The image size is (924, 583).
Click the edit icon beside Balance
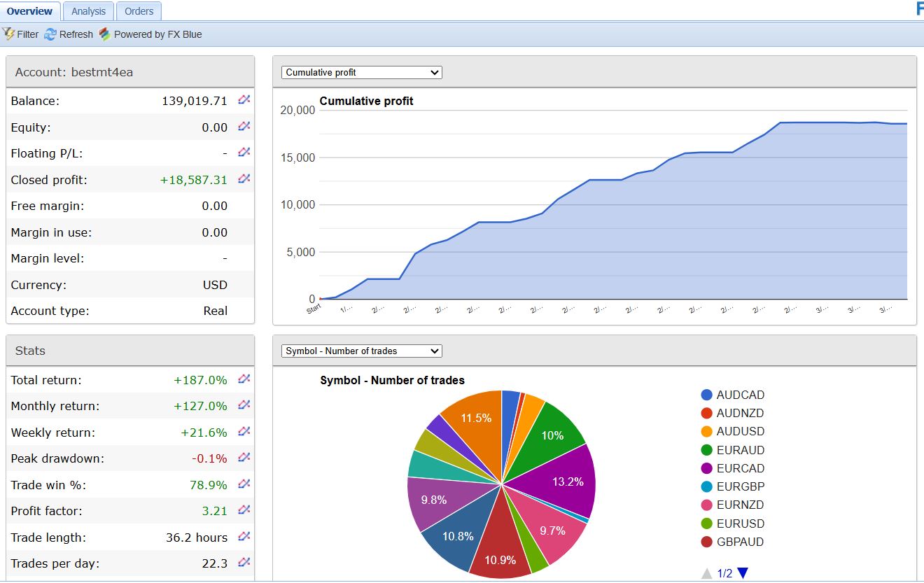(x=244, y=100)
